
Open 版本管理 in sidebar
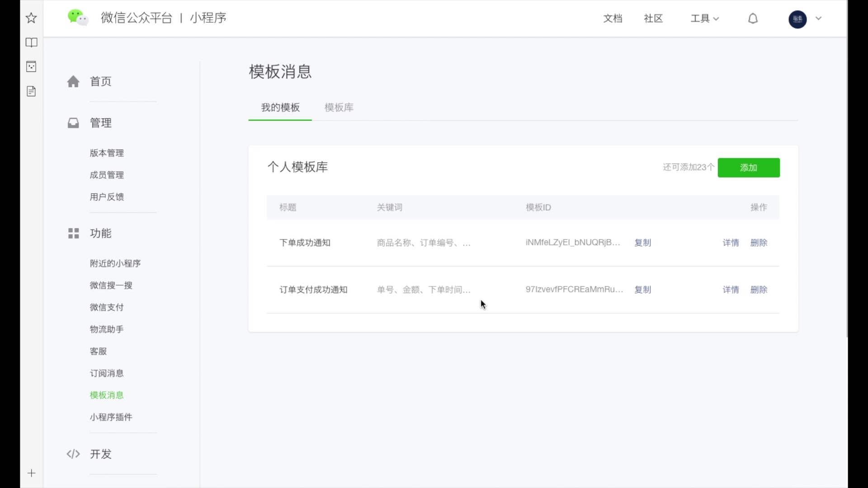pos(107,153)
